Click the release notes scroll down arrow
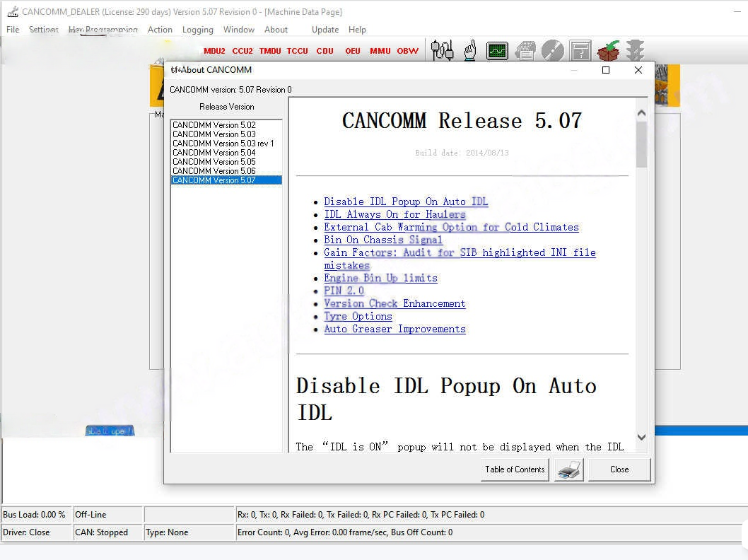748x560 pixels. pyautogui.click(x=642, y=437)
